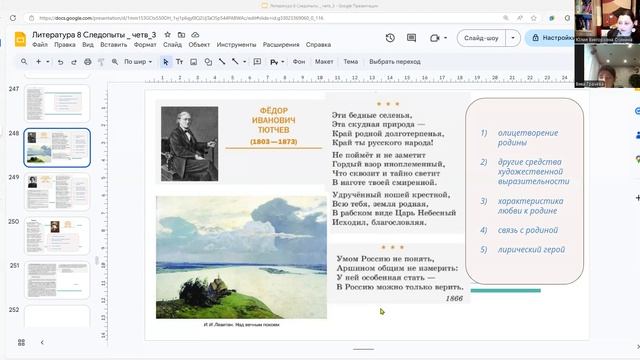This screenshot has width=640, height=360.
Task: Select slide 251 thumbnail
Action: click(57, 280)
